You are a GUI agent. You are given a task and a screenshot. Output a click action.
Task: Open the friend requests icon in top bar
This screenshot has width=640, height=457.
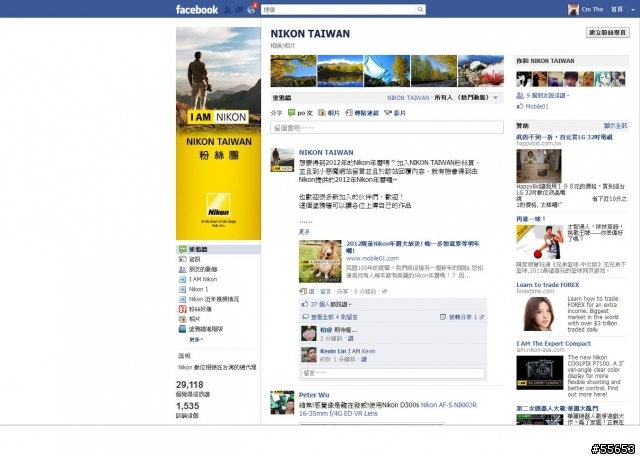coord(227,10)
